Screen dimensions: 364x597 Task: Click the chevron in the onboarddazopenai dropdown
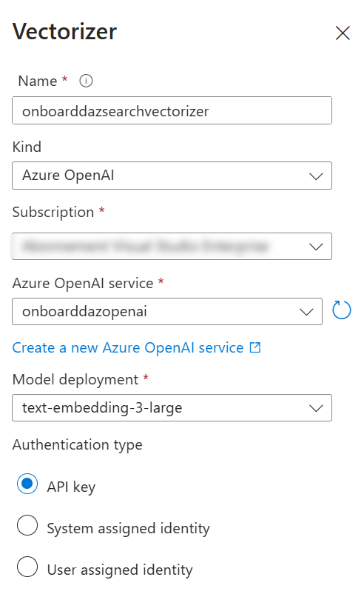point(306,313)
